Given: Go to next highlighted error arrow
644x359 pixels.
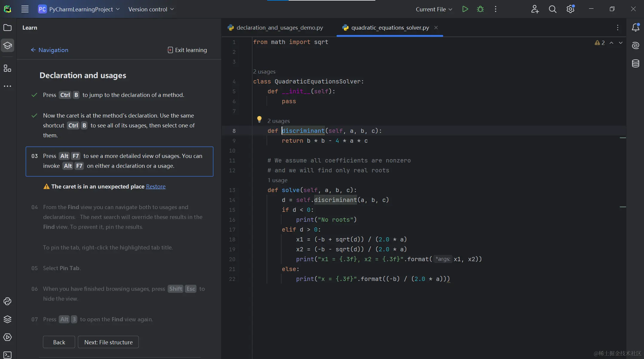Looking at the screenshot, I should (x=621, y=43).
